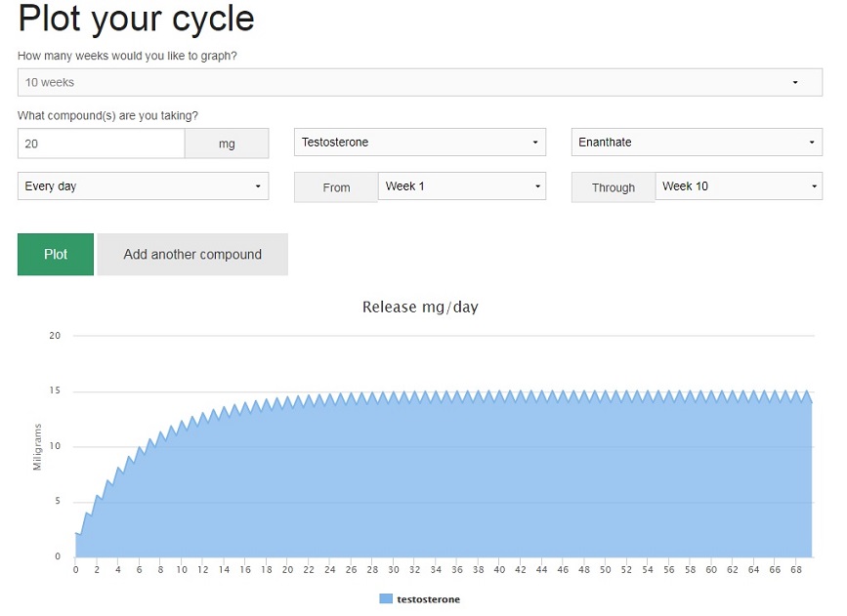Click the Plot your cycle heading
847x616 pixels.
pyautogui.click(x=136, y=20)
